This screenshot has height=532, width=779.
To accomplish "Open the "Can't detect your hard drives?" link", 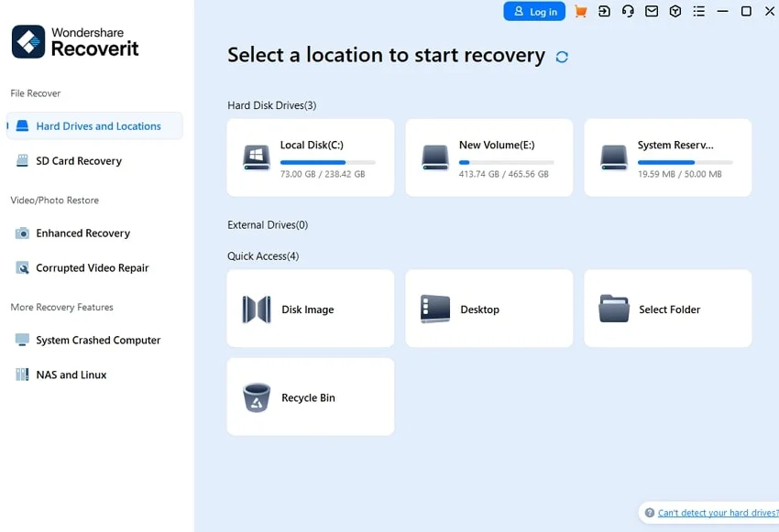I will click(718, 513).
